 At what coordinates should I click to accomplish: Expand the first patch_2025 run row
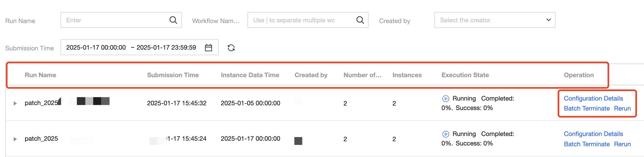pyautogui.click(x=15, y=103)
